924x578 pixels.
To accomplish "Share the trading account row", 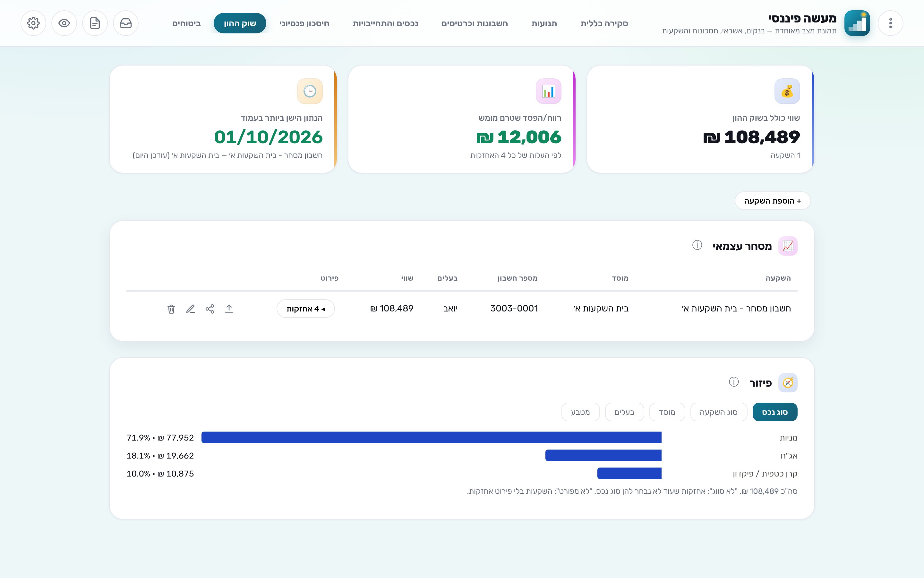I will [210, 309].
